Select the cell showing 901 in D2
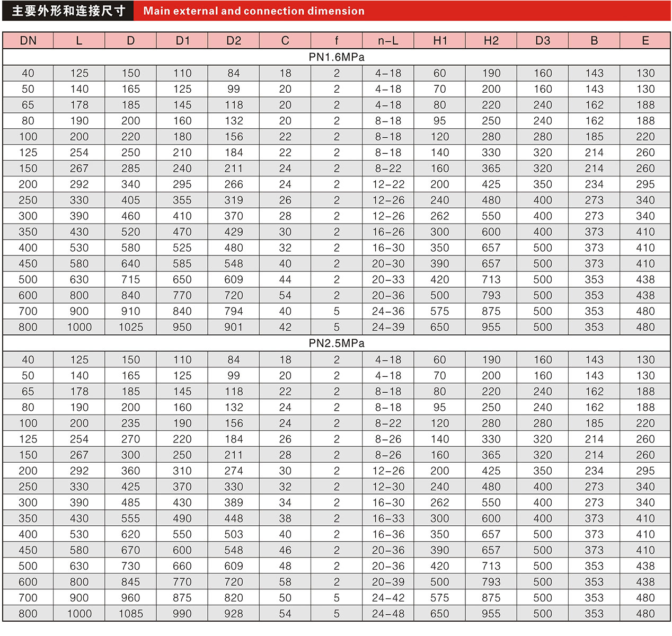The height and width of the screenshot is (636, 672). coord(234,328)
